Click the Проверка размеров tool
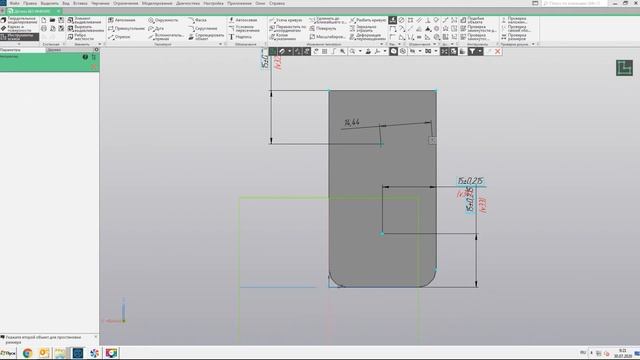 [513, 37]
